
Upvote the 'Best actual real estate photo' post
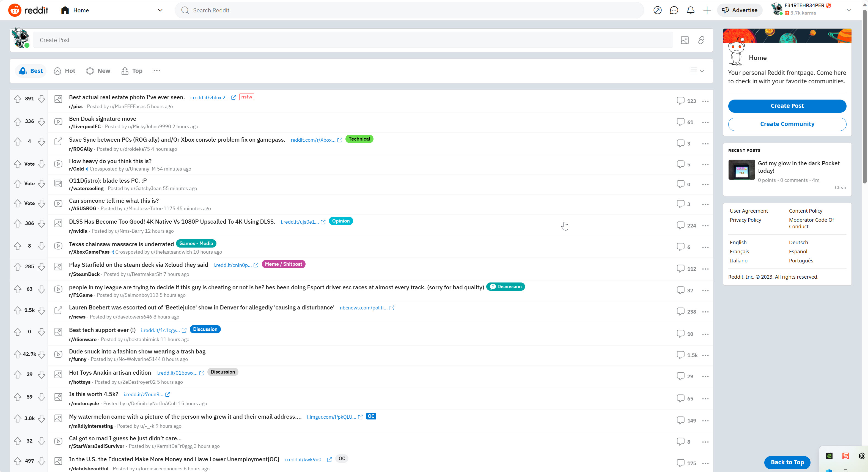coord(18,99)
